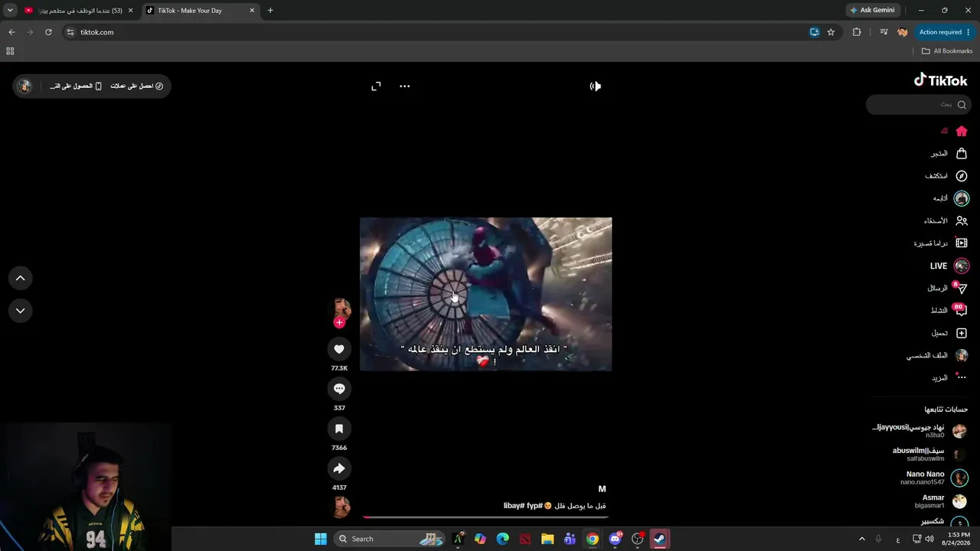Open Discord from the taskbar
Image resolution: width=980 pixels, height=551 pixels.
click(615, 539)
